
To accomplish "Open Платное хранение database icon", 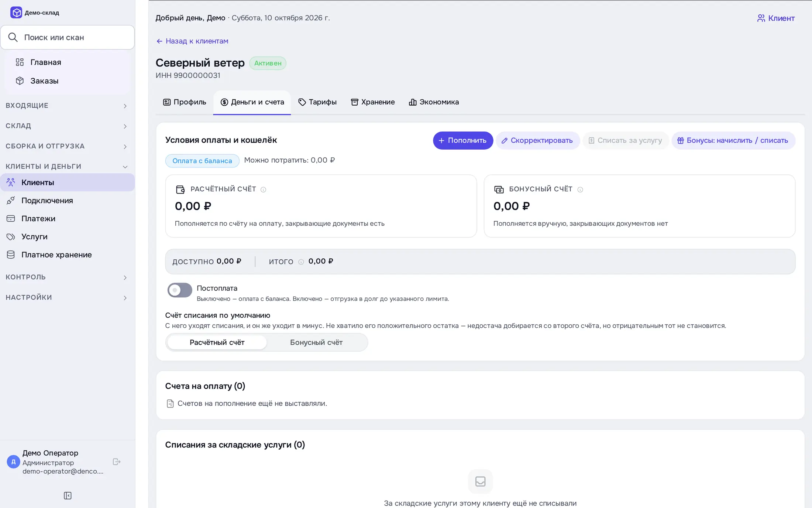I will click(11, 255).
